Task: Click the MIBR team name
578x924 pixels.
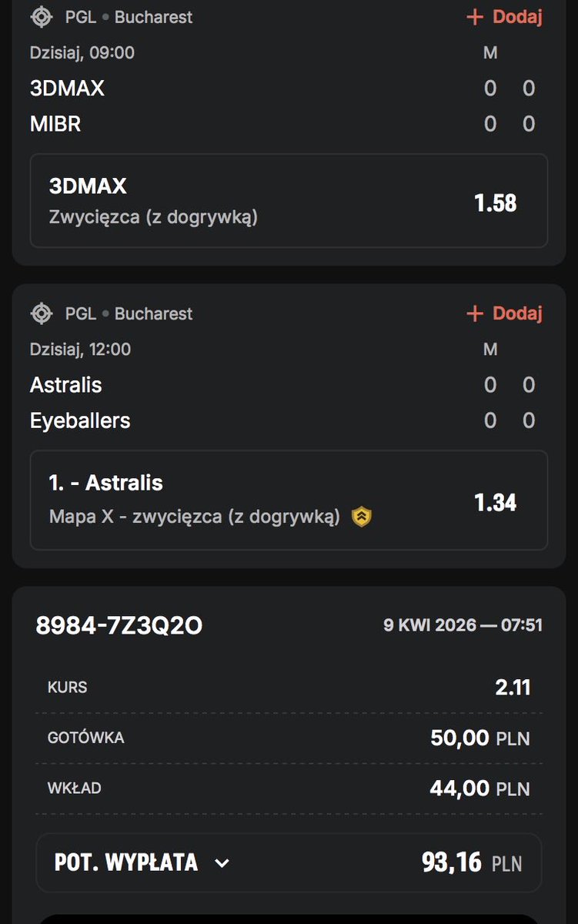Action: 55,124
